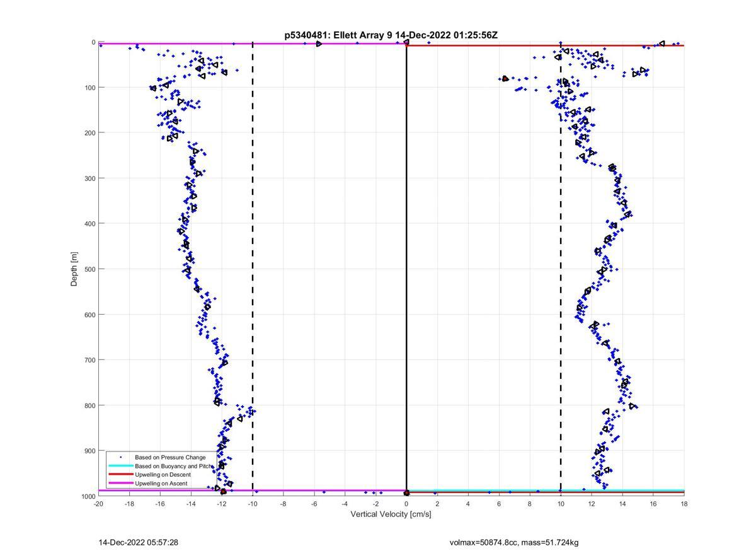Click the red marker near -12 cm/s at bottom

coord(224,491)
